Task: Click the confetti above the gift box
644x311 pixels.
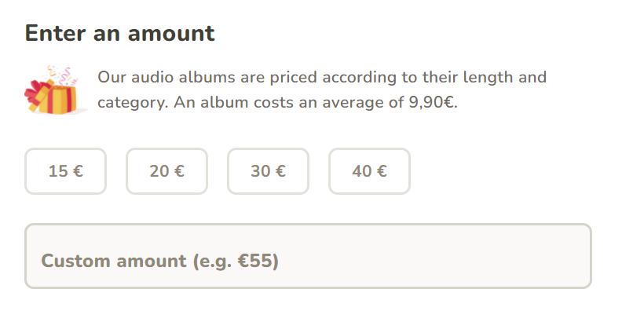Action: 61,75
